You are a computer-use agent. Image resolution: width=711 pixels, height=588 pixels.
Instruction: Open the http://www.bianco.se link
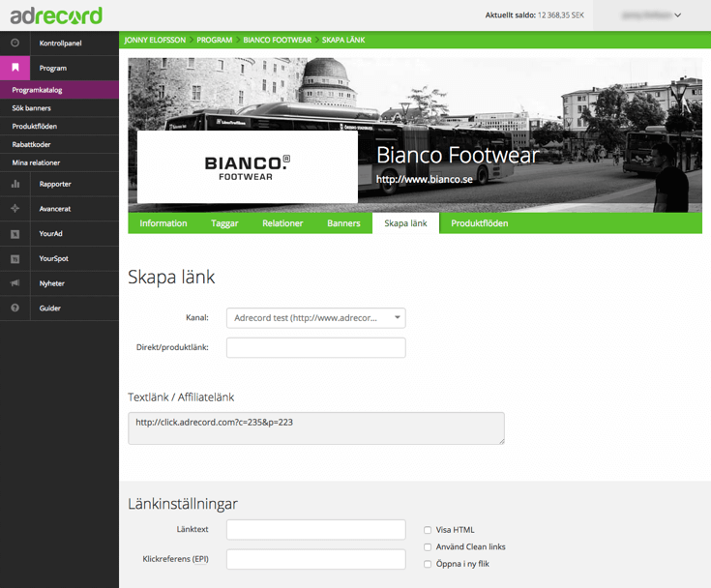point(425,180)
